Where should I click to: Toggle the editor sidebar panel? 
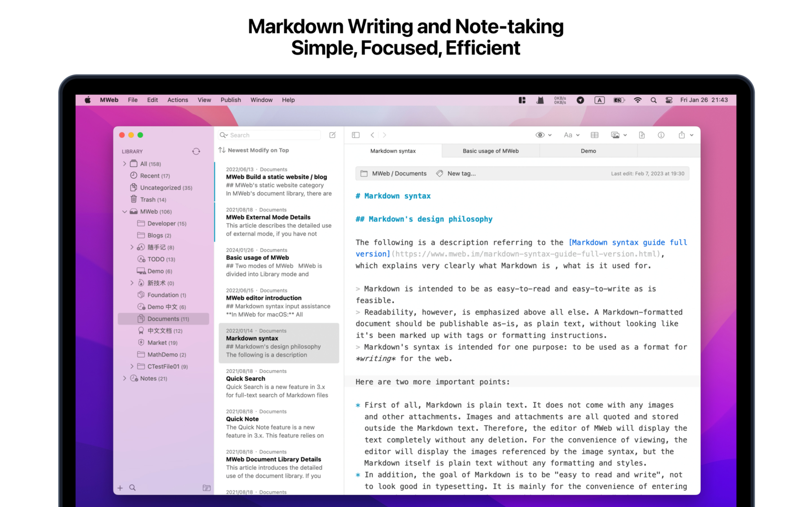point(356,135)
